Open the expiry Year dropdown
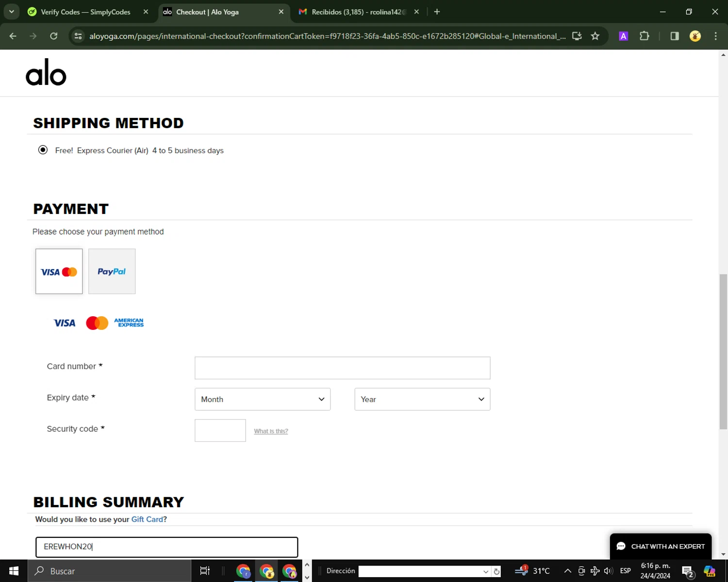This screenshot has width=728, height=582. coord(422,399)
